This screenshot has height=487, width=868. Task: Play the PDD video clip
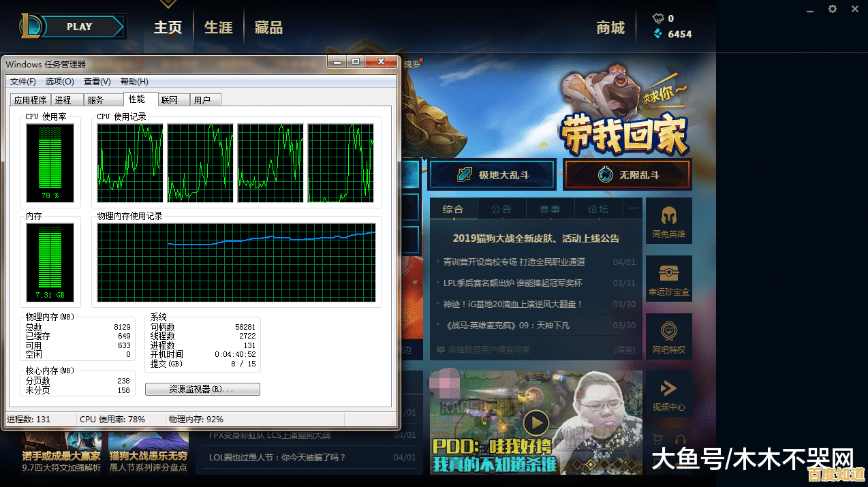tap(536, 422)
